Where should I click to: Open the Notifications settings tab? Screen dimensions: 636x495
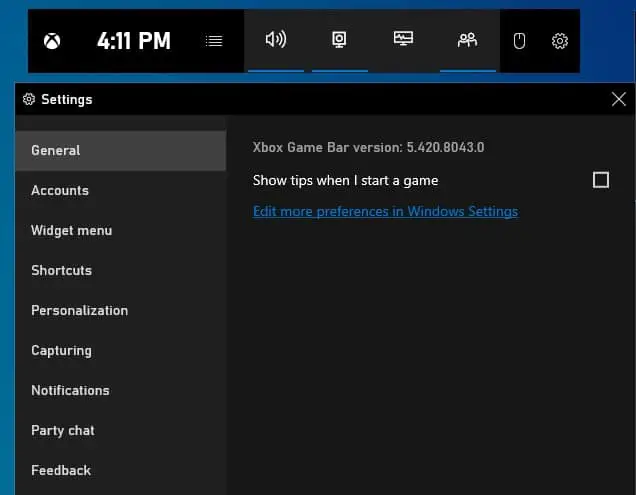point(120,390)
